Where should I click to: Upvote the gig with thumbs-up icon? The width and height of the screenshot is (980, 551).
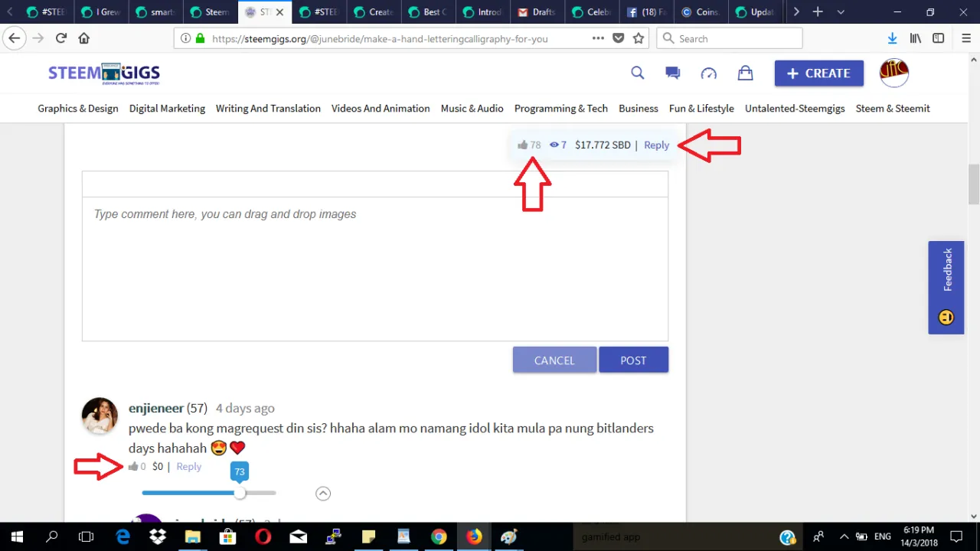522,145
